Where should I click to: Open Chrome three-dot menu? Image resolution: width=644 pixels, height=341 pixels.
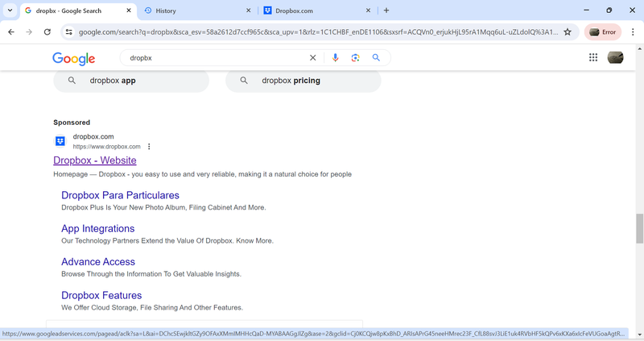pyautogui.click(x=633, y=32)
